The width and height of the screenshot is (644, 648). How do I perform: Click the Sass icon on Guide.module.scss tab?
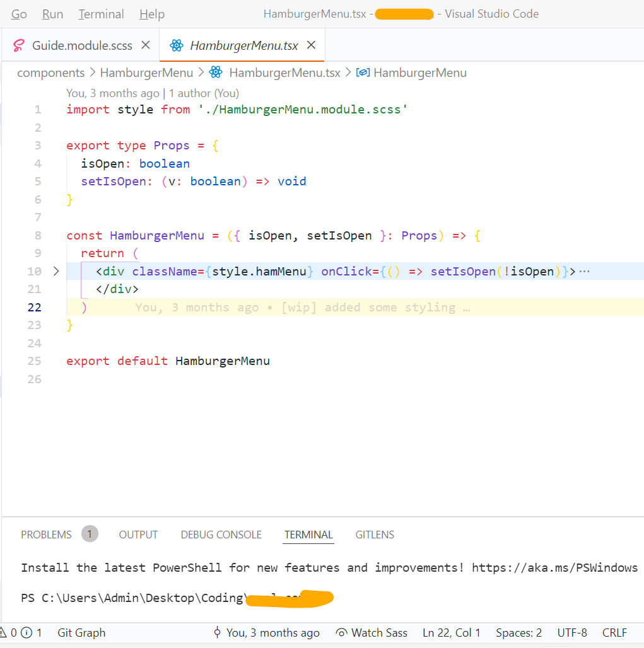coord(19,45)
